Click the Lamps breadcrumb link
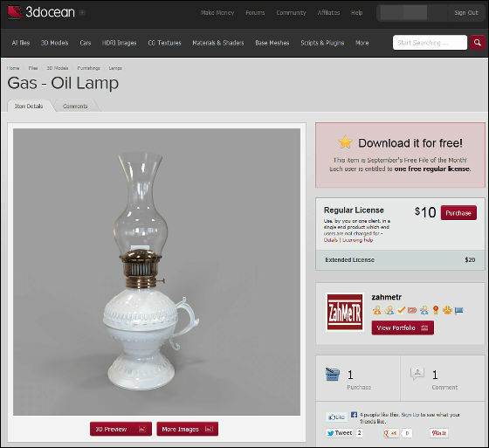Viewport: 489px width, 448px height. coord(115,68)
